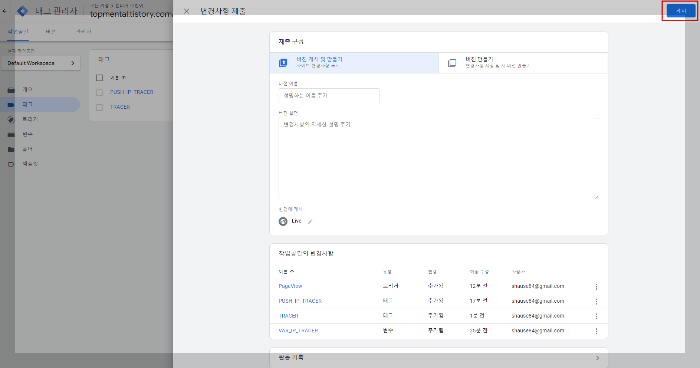Viewport: 700px width, 368px height.
Task: Click the blue Publish button at top right
Action: coord(681,11)
